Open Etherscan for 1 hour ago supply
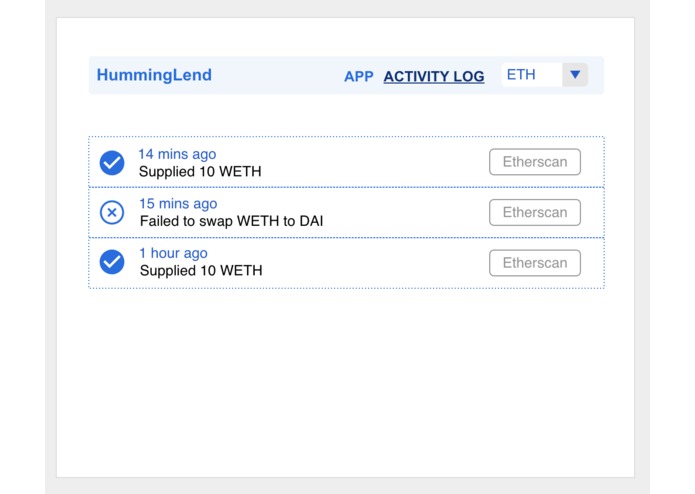The image size is (695, 494). (535, 263)
